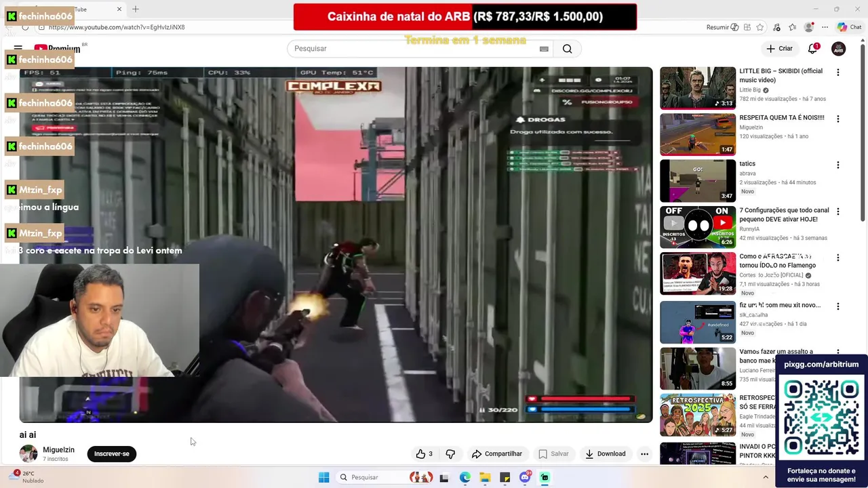The width and height of the screenshot is (868, 488).
Task: Open the YouTube hamburger guide menu
Action: point(18,49)
